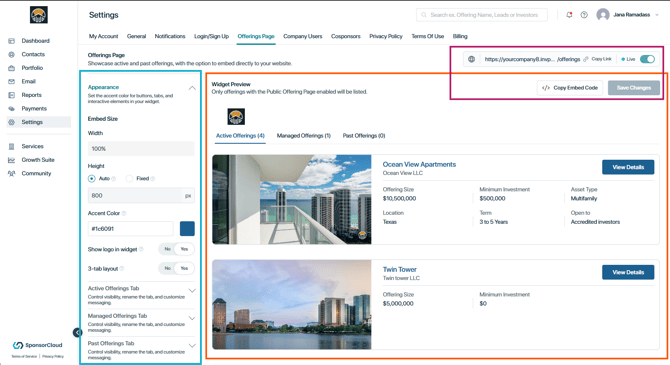The width and height of the screenshot is (670, 365).
Task: Collapse the Appearance section chevron
Action: click(x=192, y=88)
